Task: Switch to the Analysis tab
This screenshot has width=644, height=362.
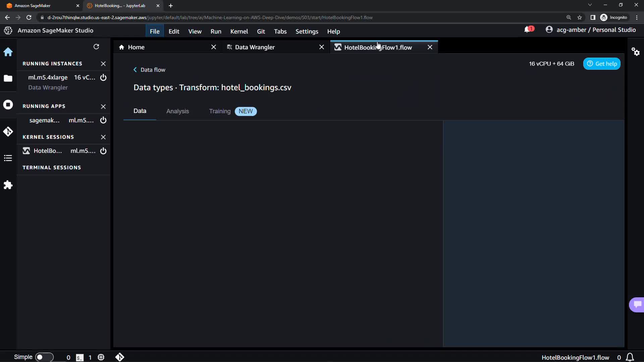Action: tap(177, 111)
